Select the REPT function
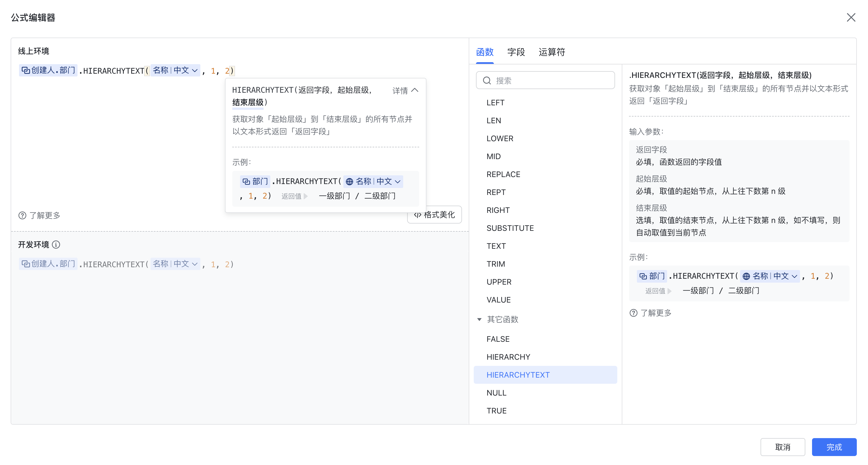 tap(545, 192)
